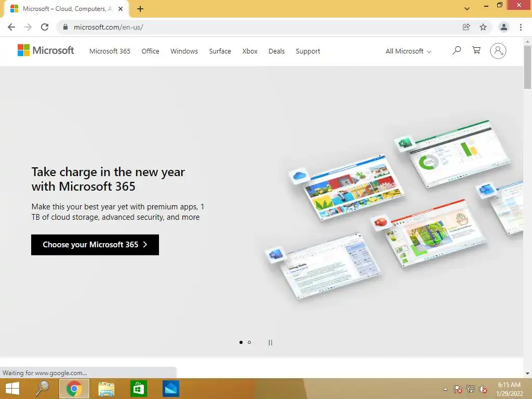Close the Microsoft tab

[121, 9]
